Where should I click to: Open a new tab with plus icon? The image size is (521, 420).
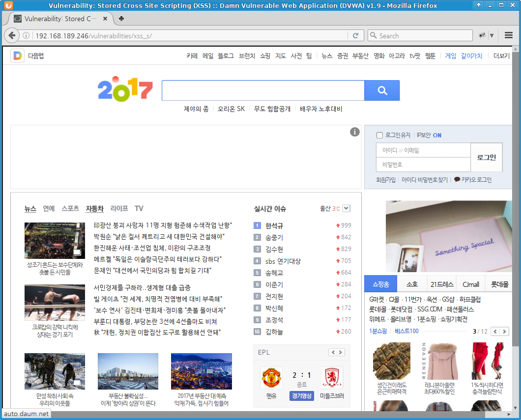121,19
